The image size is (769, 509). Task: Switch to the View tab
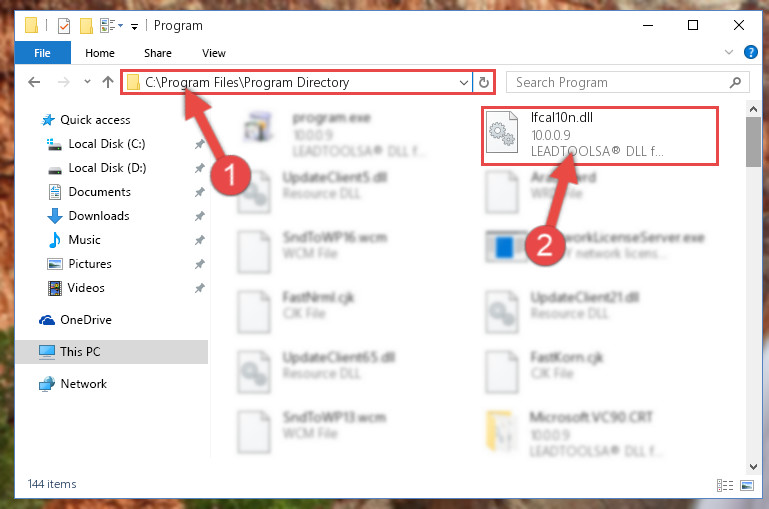[214, 53]
